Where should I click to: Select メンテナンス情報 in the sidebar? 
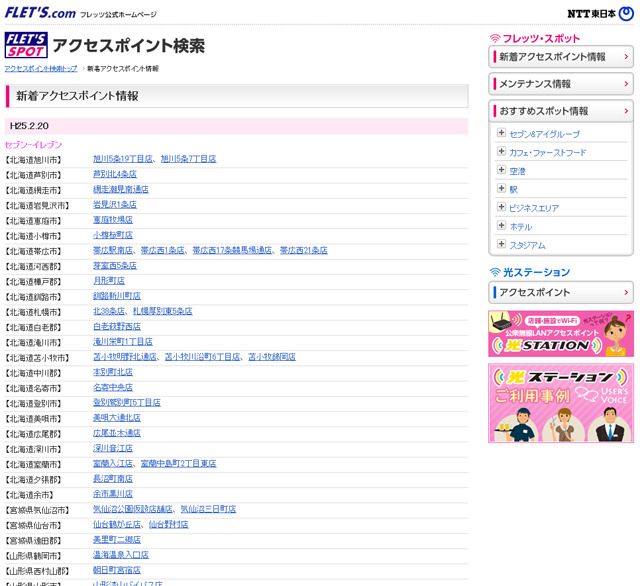pos(561,84)
